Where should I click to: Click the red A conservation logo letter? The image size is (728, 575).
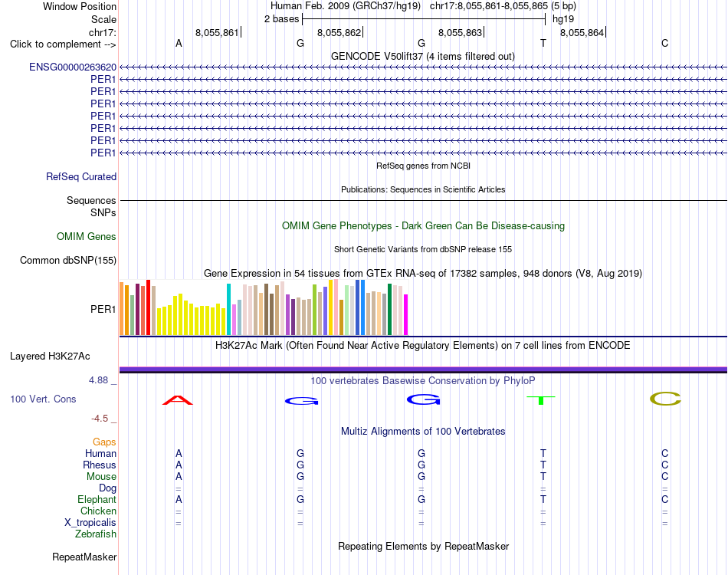click(177, 400)
